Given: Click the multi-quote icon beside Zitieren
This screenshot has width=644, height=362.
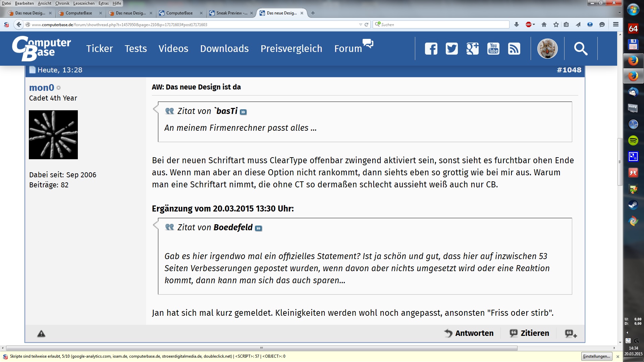Looking at the screenshot, I should point(571,334).
